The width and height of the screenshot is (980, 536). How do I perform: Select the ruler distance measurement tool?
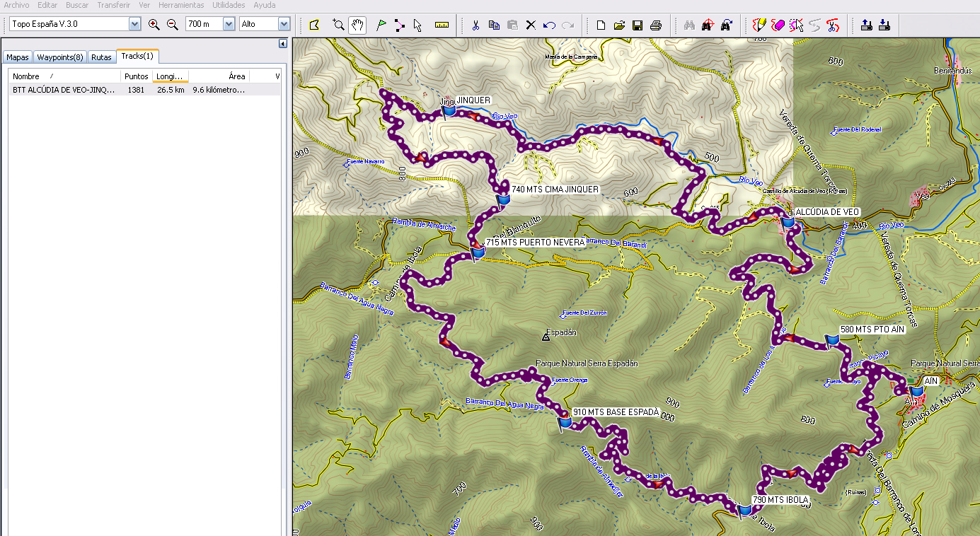(x=442, y=25)
